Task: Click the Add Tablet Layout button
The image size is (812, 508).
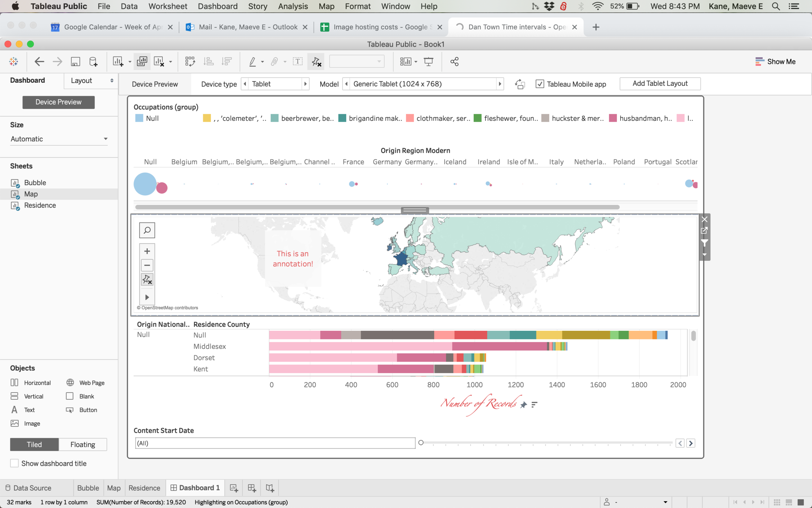Action: click(x=660, y=84)
